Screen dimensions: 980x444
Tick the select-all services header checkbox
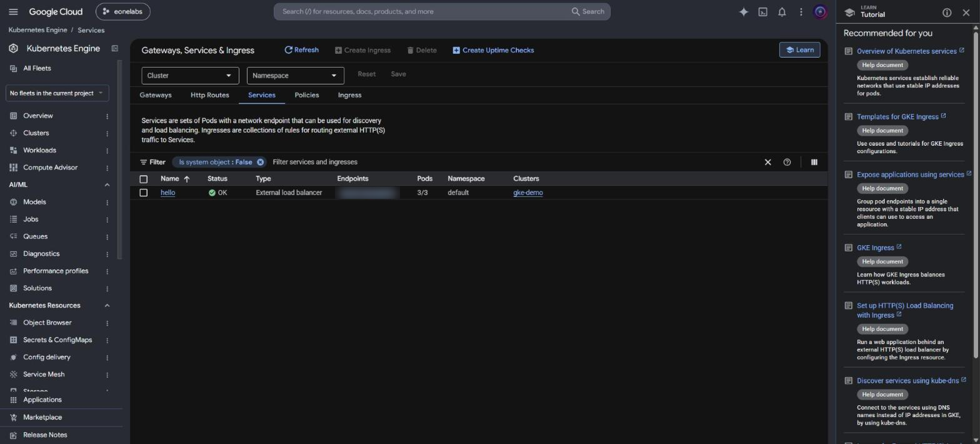pyautogui.click(x=144, y=179)
